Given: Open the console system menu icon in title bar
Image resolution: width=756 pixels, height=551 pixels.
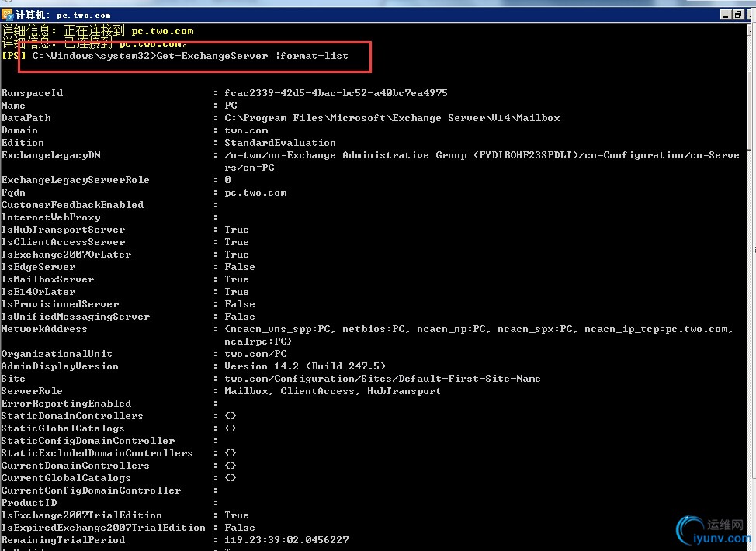Looking at the screenshot, I should [7, 15].
